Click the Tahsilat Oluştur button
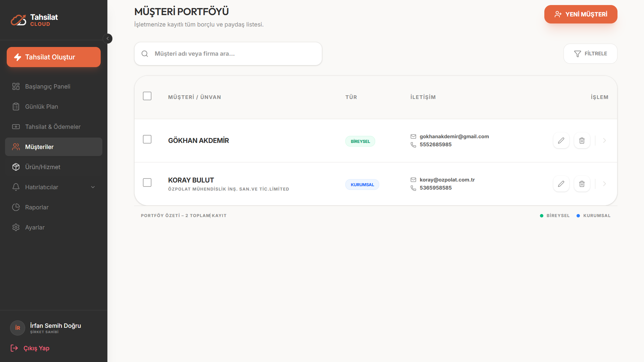Screen dimensions: 644x362 [x=54, y=57]
